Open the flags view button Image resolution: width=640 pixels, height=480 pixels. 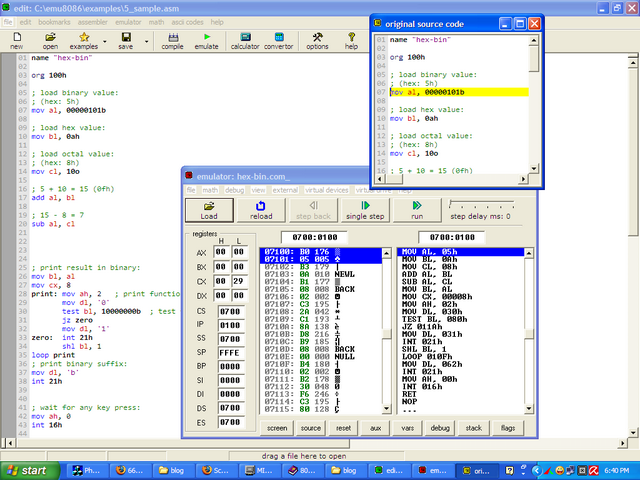(x=508, y=428)
